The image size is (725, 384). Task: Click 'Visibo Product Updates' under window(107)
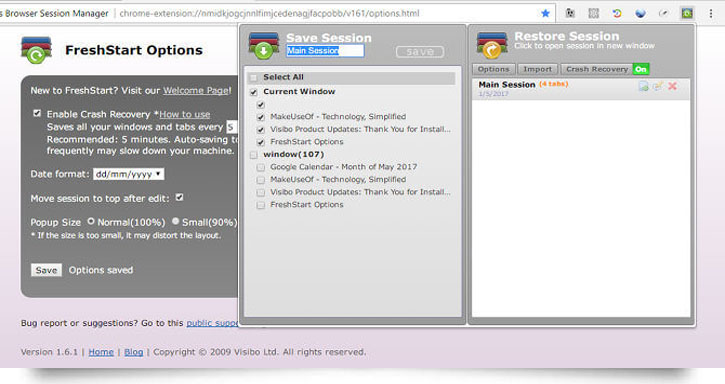point(360,192)
